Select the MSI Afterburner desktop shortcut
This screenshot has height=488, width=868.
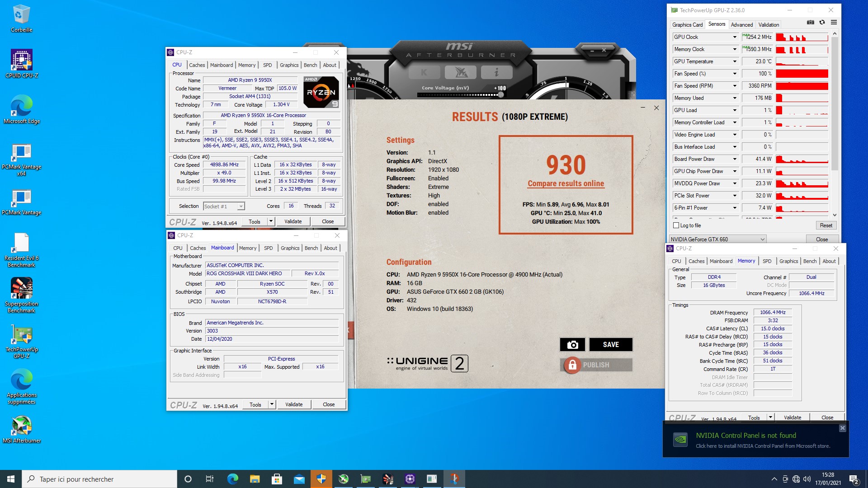[21, 429]
